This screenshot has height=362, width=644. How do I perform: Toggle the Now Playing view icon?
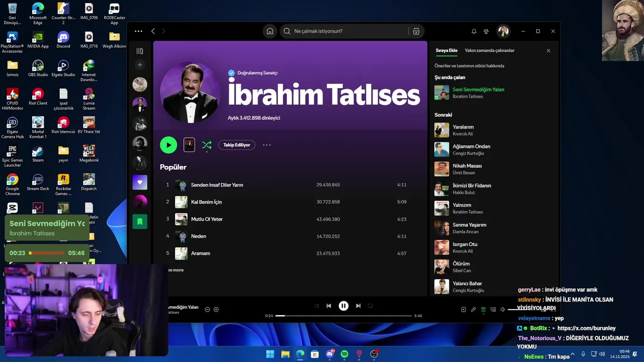tap(464, 310)
